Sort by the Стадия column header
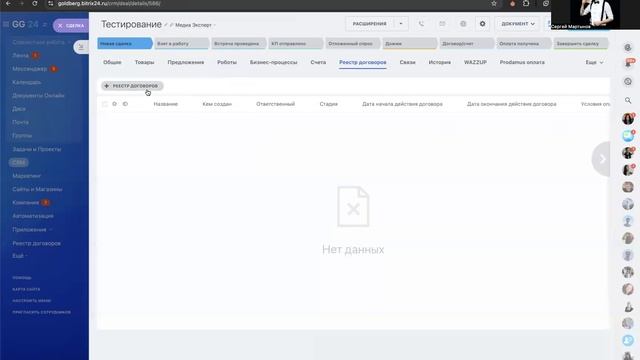This screenshot has height=360, width=640. [329, 104]
